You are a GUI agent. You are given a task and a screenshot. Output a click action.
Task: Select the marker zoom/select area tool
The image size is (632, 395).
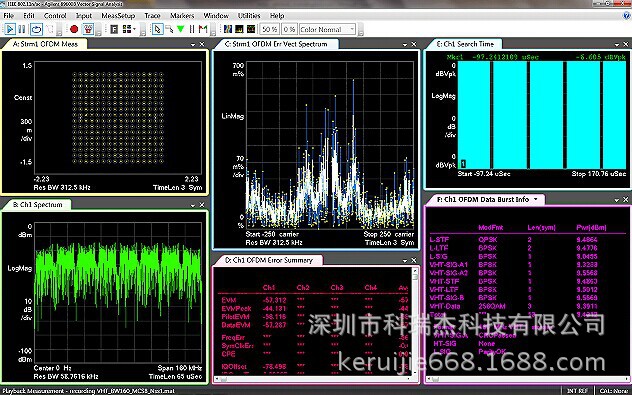(x=169, y=29)
